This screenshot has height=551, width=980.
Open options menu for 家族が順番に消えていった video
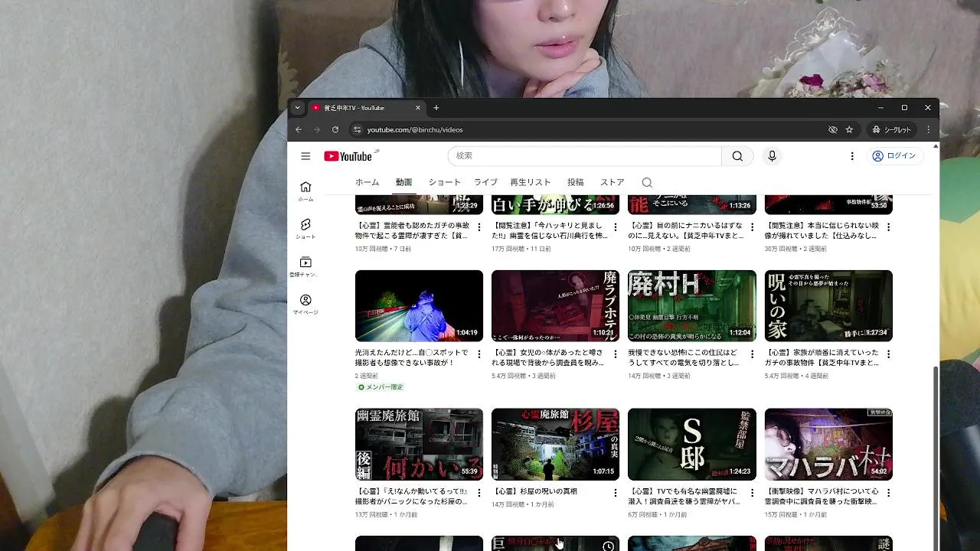click(888, 354)
